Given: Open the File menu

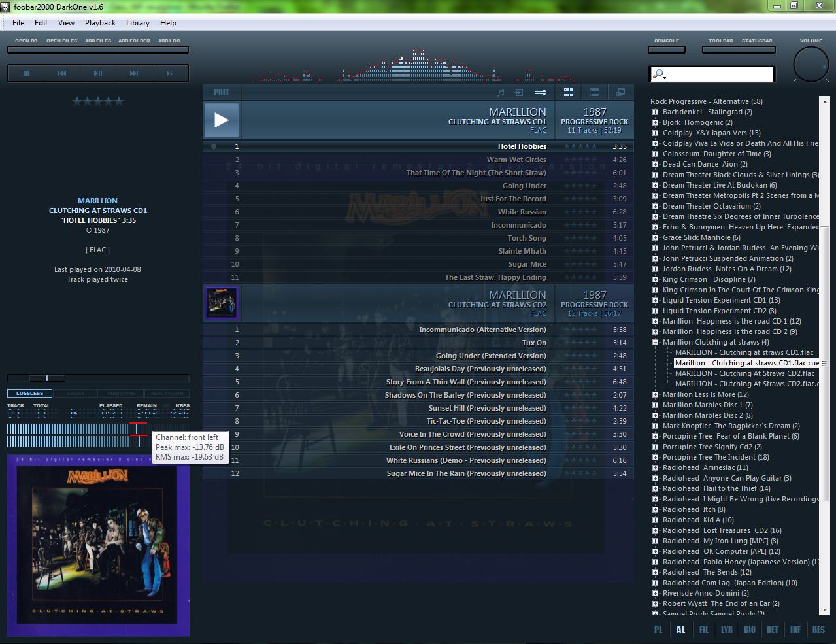Looking at the screenshot, I should point(18,23).
